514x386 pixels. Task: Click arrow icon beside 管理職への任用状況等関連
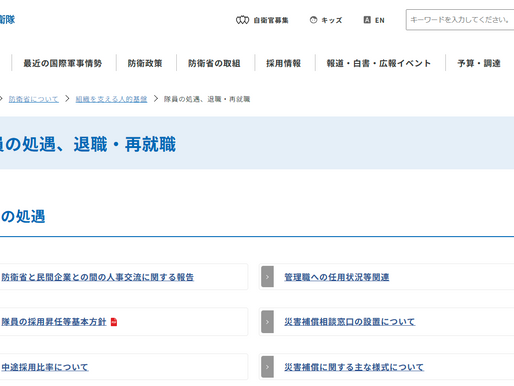[267, 277]
